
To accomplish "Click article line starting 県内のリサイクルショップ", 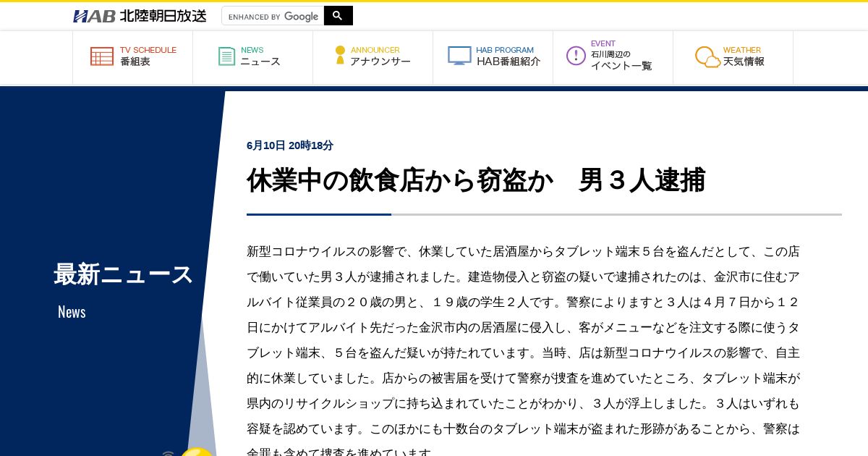I will point(523,404).
